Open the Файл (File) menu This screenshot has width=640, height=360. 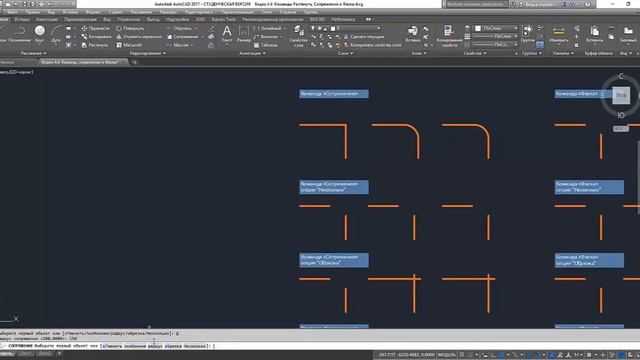coord(12,12)
